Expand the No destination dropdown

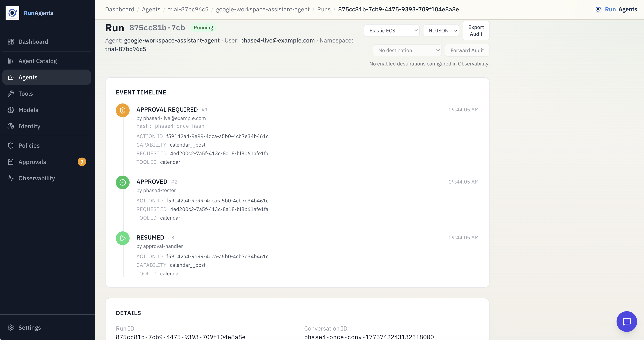click(x=407, y=50)
